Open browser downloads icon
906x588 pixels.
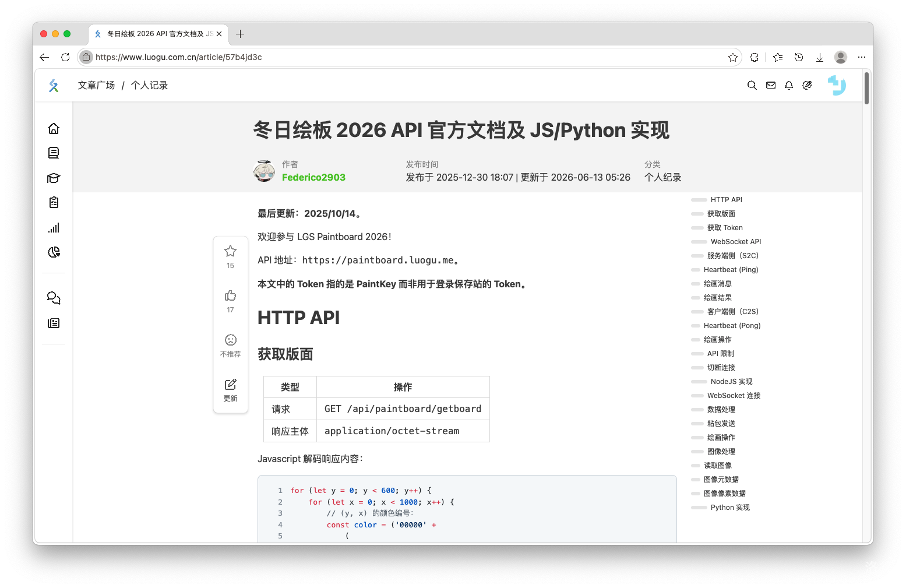820,57
